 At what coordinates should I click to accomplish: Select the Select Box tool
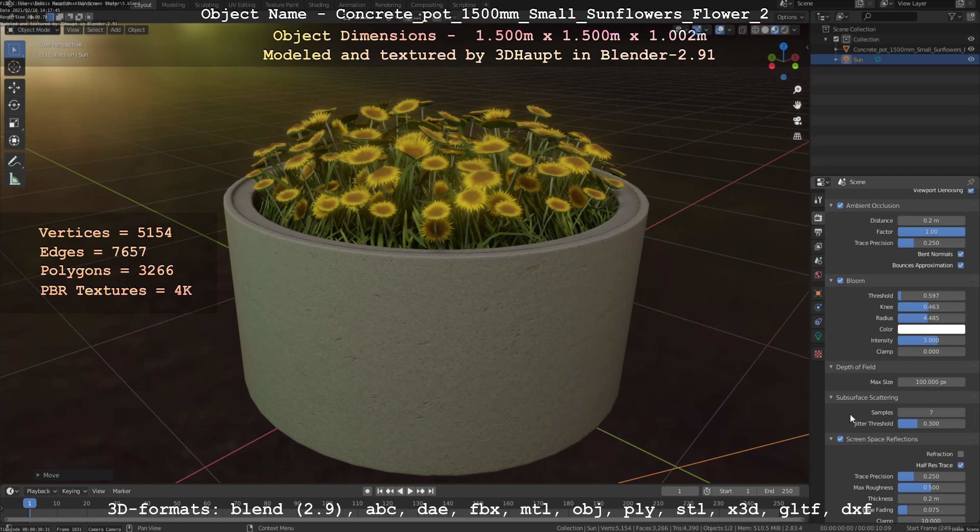[15, 50]
